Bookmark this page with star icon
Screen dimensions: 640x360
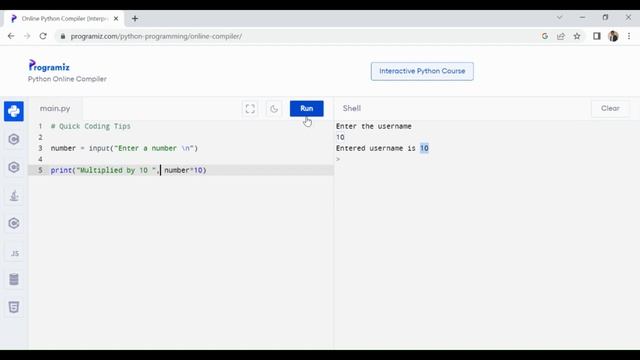pos(577,36)
